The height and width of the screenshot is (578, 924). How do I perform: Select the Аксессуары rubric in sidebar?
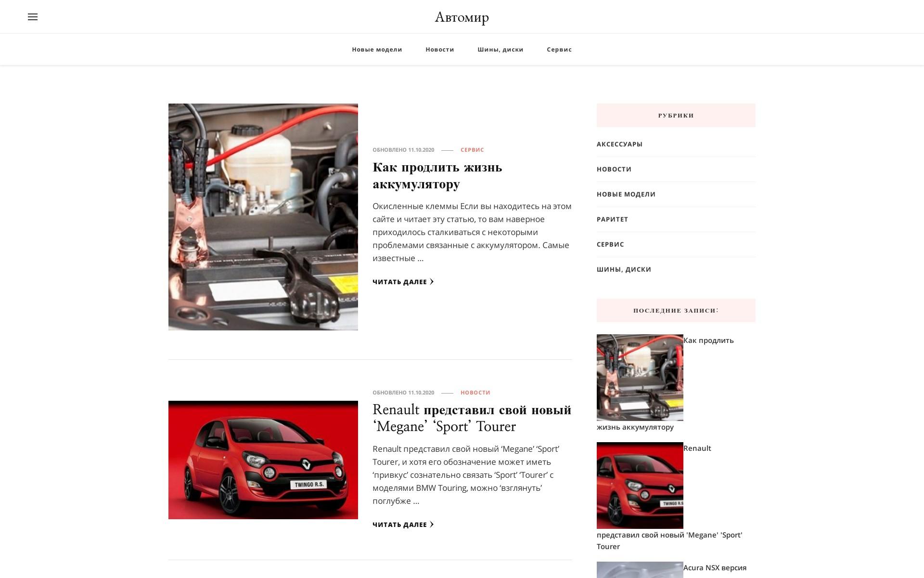[x=619, y=144]
